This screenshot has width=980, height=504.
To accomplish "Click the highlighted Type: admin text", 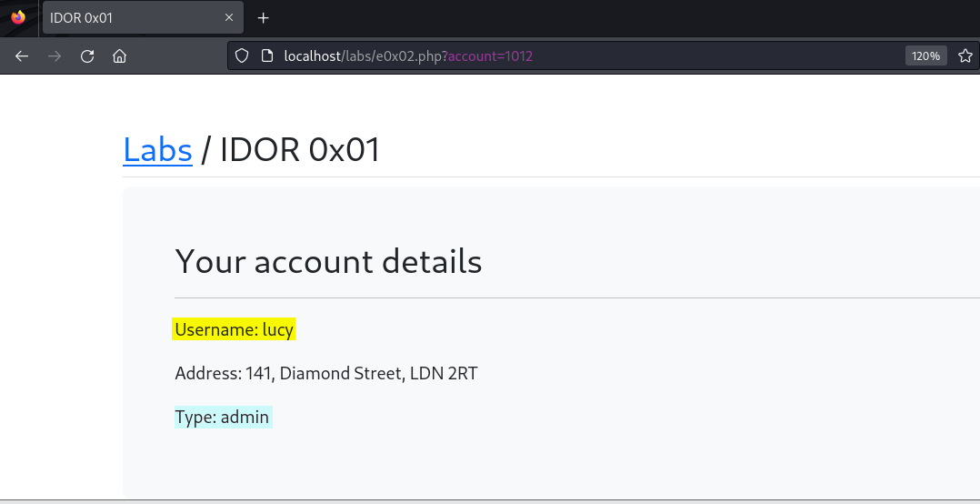I will pos(223,417).
